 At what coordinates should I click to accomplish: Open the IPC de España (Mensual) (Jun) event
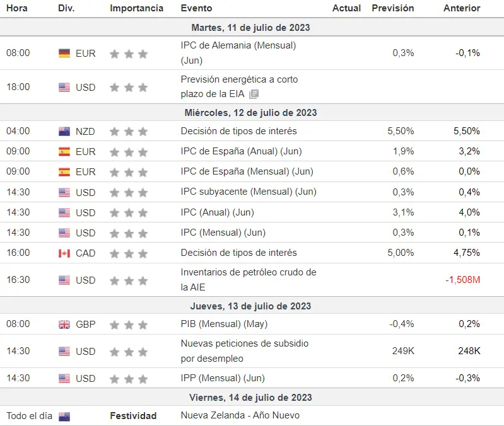[x=247, y=171]
